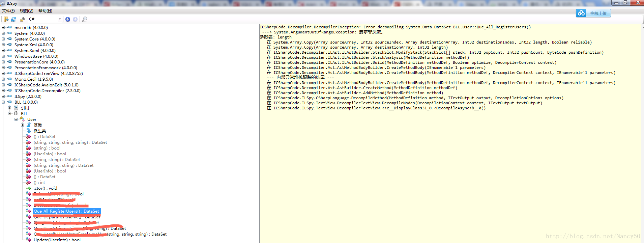Click the decompiler pane vertical scrollbar

[x=642, y=133]
